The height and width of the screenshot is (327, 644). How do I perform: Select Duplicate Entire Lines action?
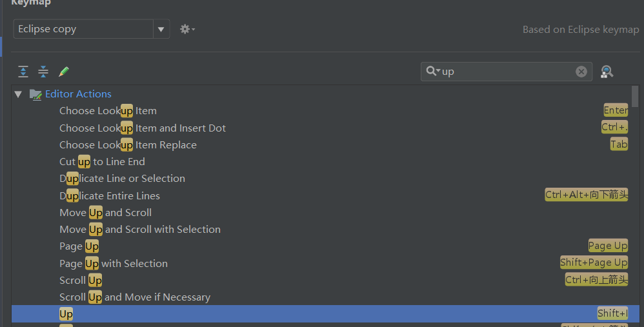point(110,196)
